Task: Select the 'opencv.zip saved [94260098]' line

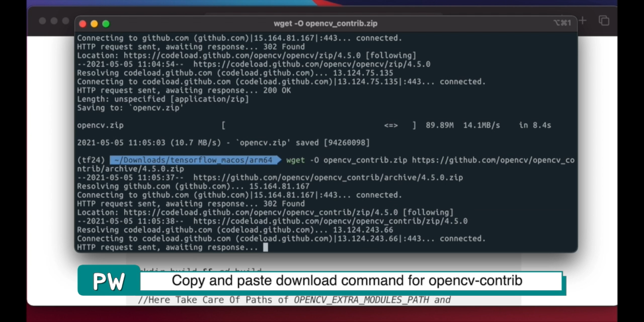Action: point(223,143)
